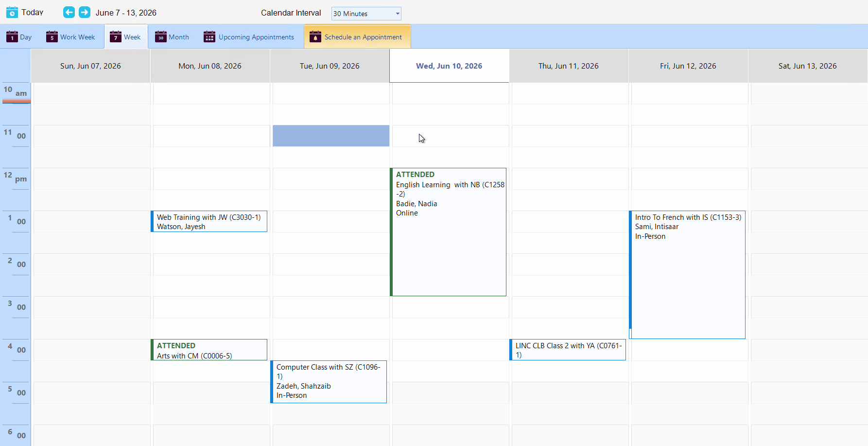
Task: Click the 4 00 time label
Action: [x=16, y=348]
